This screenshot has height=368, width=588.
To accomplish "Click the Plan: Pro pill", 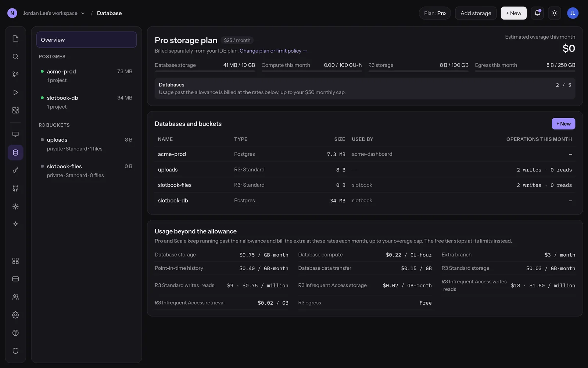I will coord(435,13).
